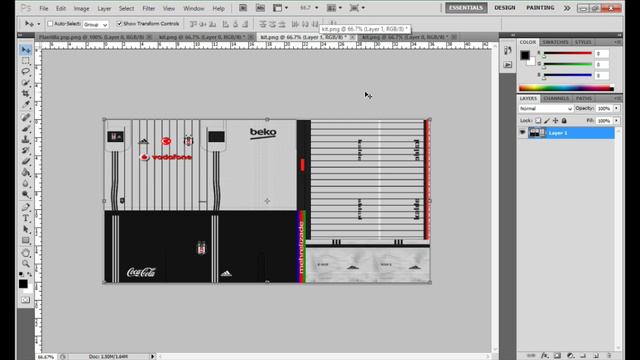Select the Move tool in the toolbox

(26, 50)
